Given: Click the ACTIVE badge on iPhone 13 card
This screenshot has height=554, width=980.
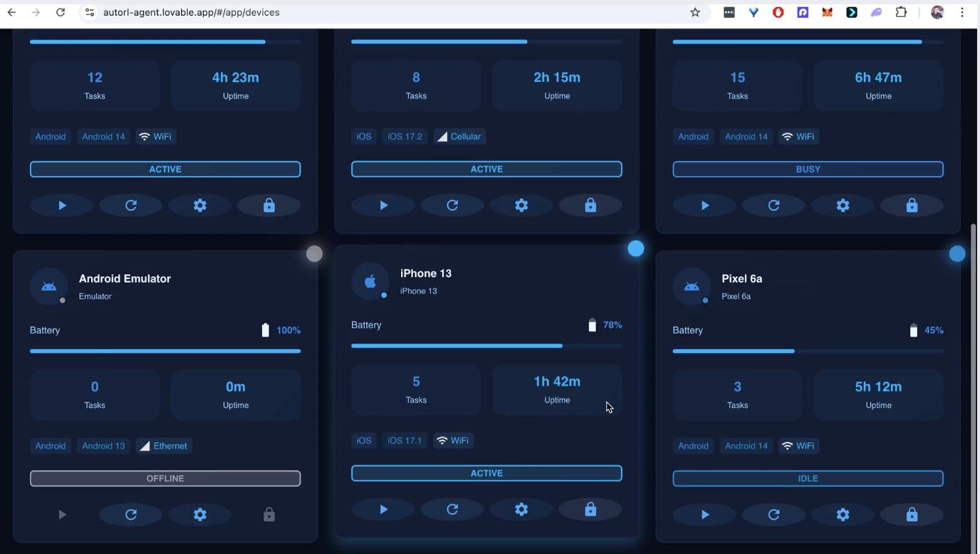Looking at the screenshot, I should click(486, 474).
